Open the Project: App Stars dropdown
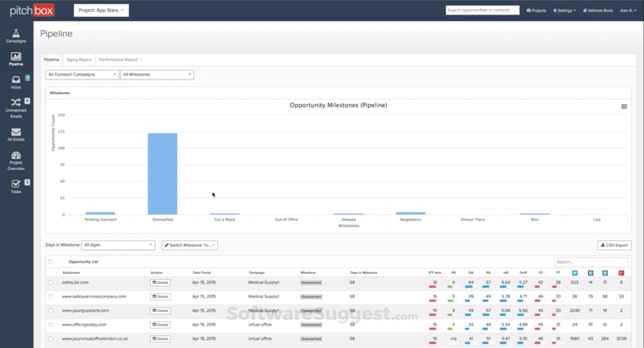This screenshot has height=348, width=644. coord(101,10)
